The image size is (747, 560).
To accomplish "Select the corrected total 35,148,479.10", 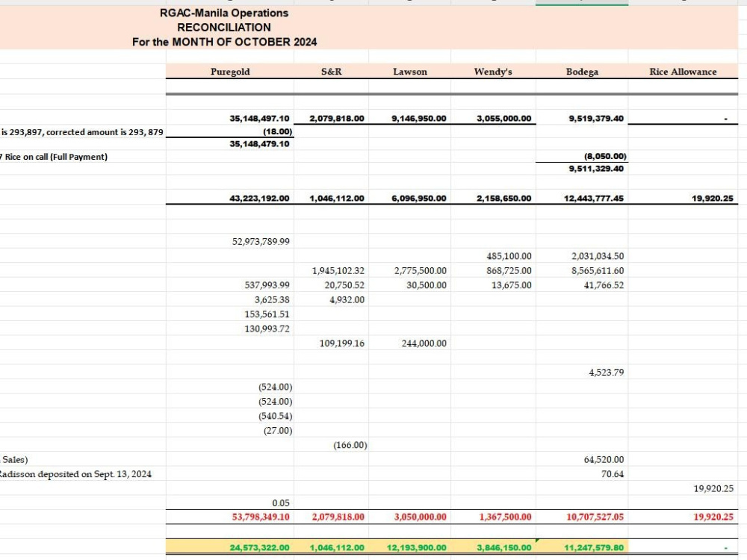I will [260, 144].
